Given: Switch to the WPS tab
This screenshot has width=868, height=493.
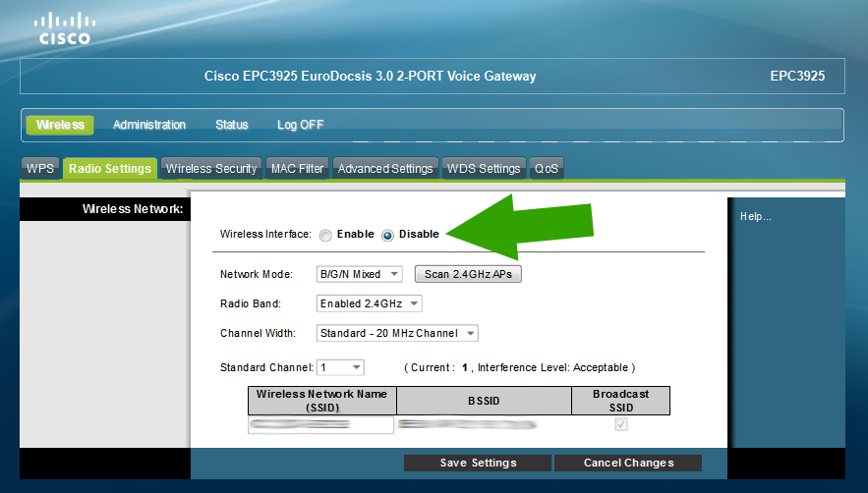Looking at the screenshot, I should (x=40, y=168).
